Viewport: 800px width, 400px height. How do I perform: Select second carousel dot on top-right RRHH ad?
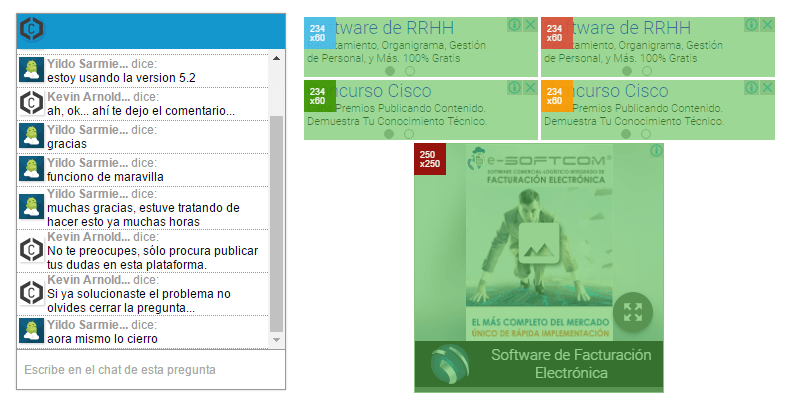coord(647,71)
